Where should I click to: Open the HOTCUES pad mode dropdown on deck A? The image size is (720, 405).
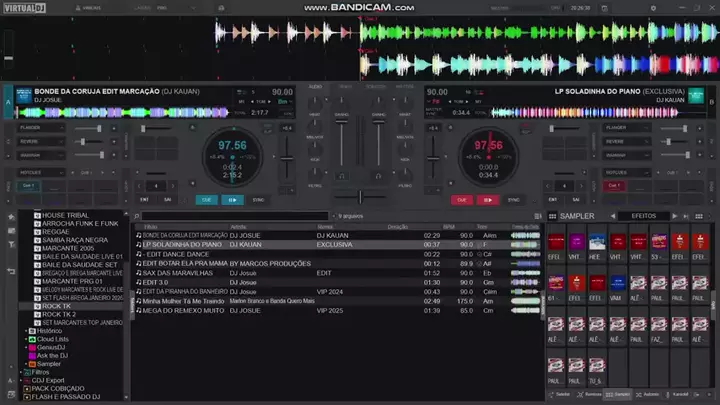[x=40, y=172]
